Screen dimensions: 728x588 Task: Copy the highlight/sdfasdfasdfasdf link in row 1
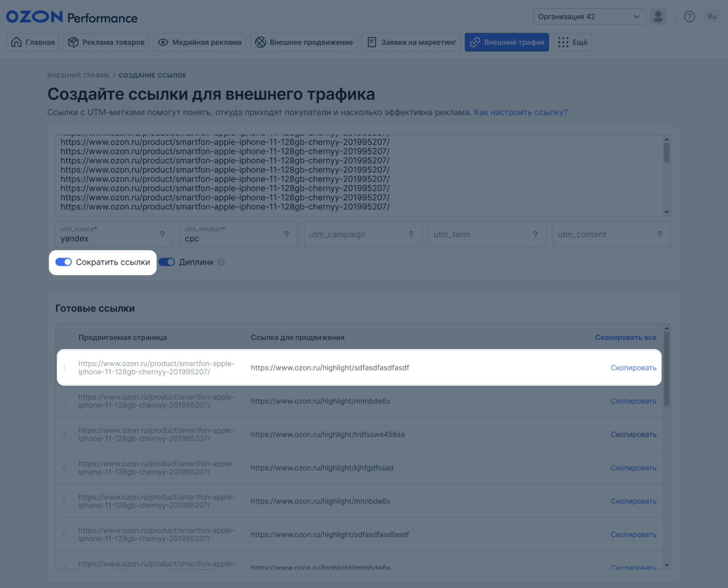[x=633, y=368]
